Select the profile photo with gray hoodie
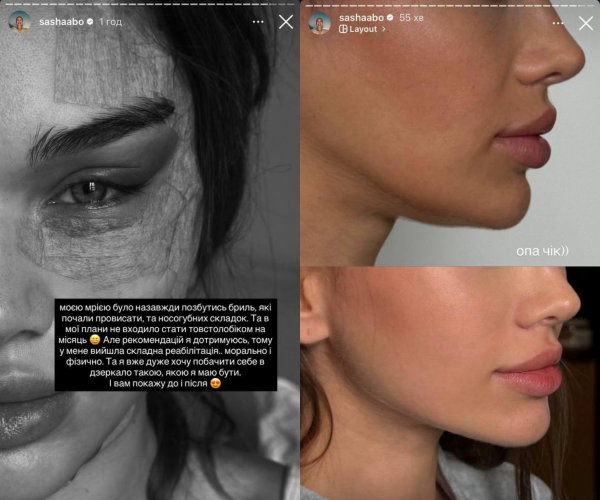Screen dimensions: 600x500 click(x=450, y=383)
